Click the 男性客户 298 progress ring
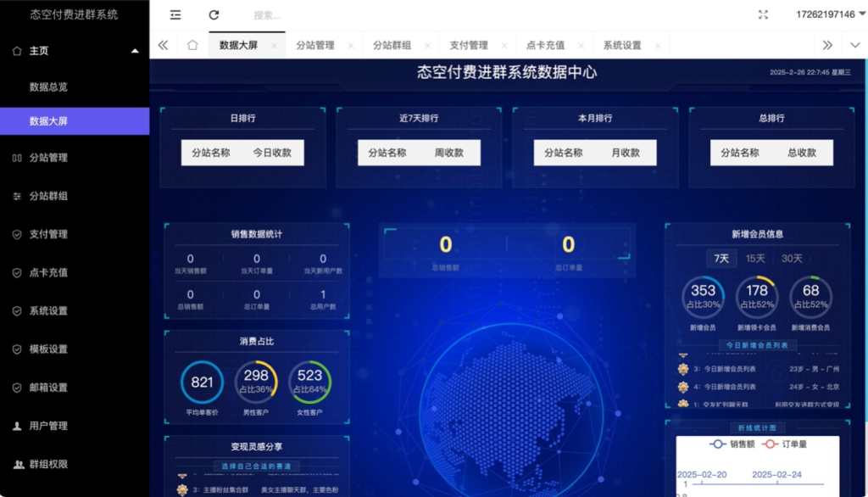Image resolution: width=868 pixels, height=497 pixels. [256, 382]
